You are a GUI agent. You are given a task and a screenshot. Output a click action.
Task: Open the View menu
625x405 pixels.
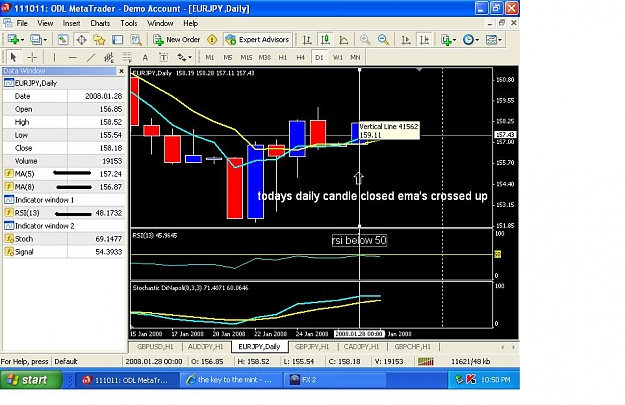pos(45,24)
